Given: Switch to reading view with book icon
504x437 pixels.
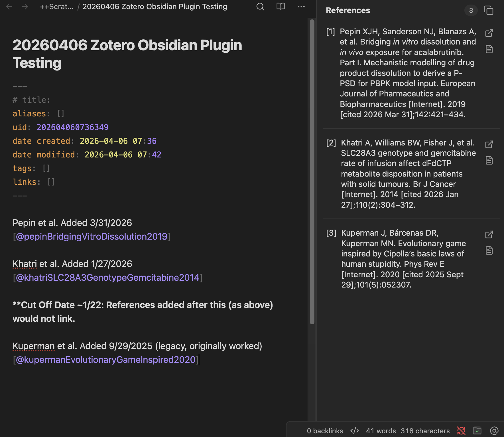Looking at the screenshot, I should point(281,7).
